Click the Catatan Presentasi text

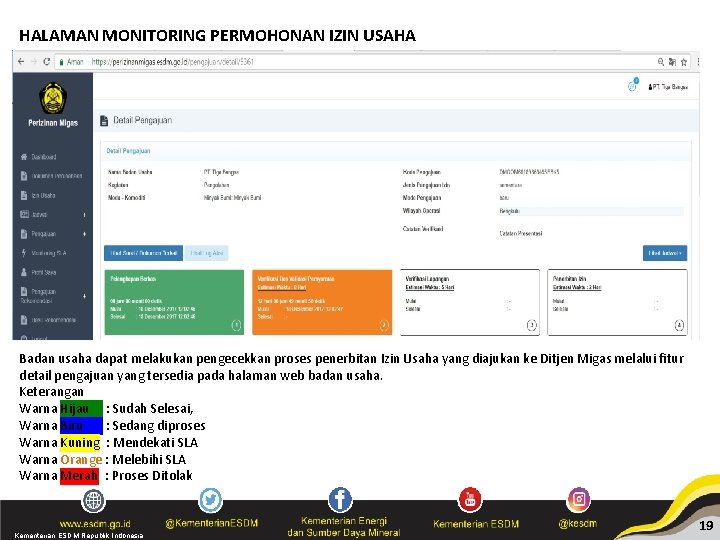coord(521,234)
